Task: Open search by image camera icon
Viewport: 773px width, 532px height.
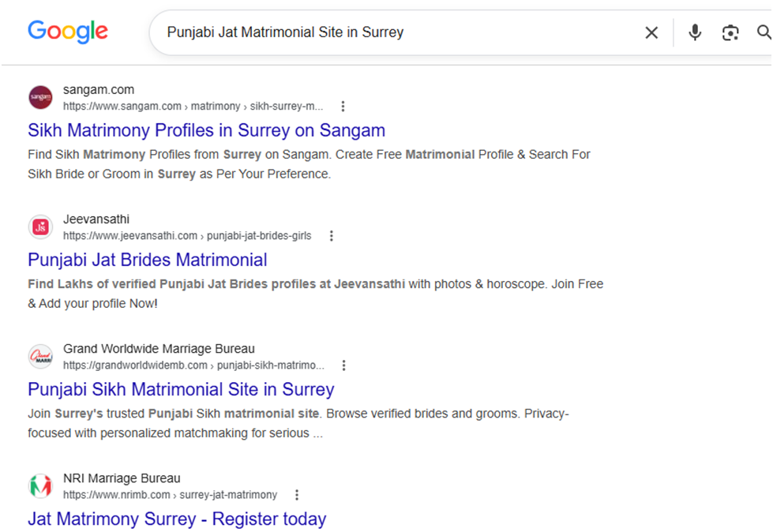Action: point(730,33)
